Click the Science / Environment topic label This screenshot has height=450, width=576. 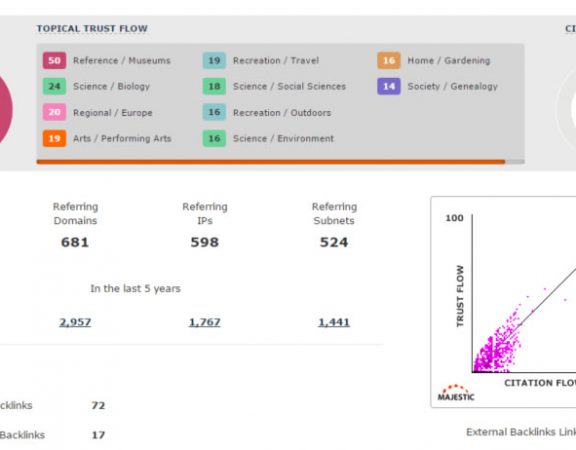pos(283,138)
